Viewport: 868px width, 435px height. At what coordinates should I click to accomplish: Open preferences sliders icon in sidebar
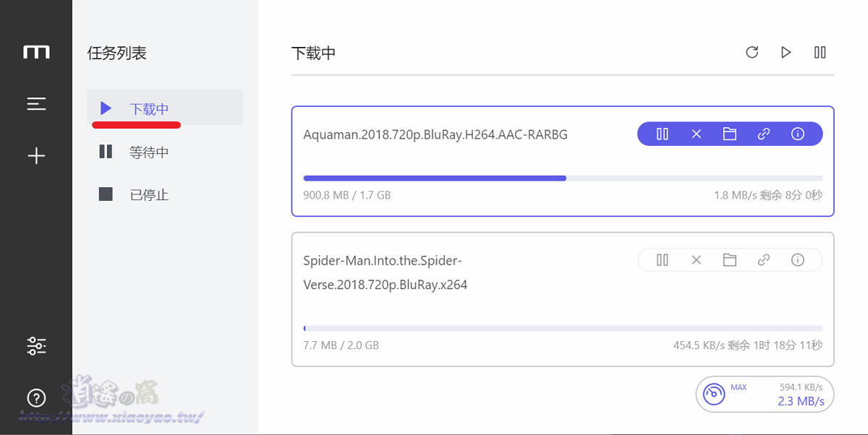click(x=36, y=346)
